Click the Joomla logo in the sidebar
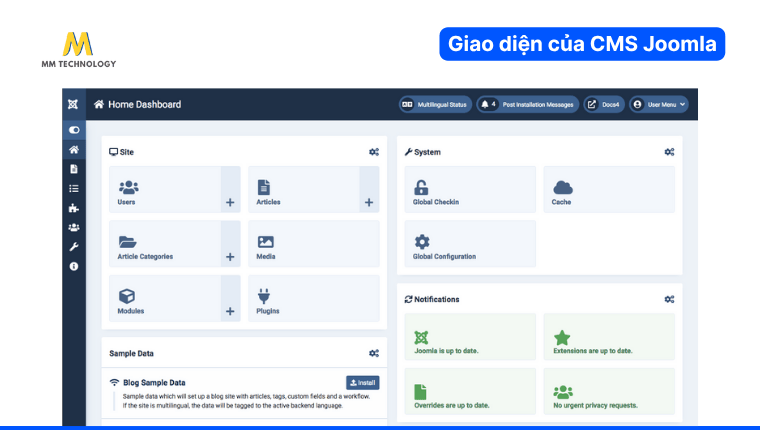760x430 pixels. click(73, 104)
